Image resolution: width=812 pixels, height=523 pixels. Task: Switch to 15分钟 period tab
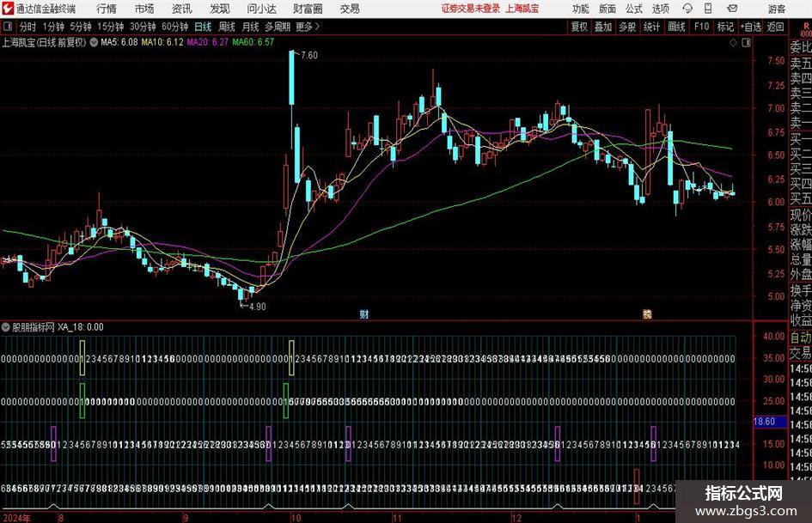(x=111, y=27)
